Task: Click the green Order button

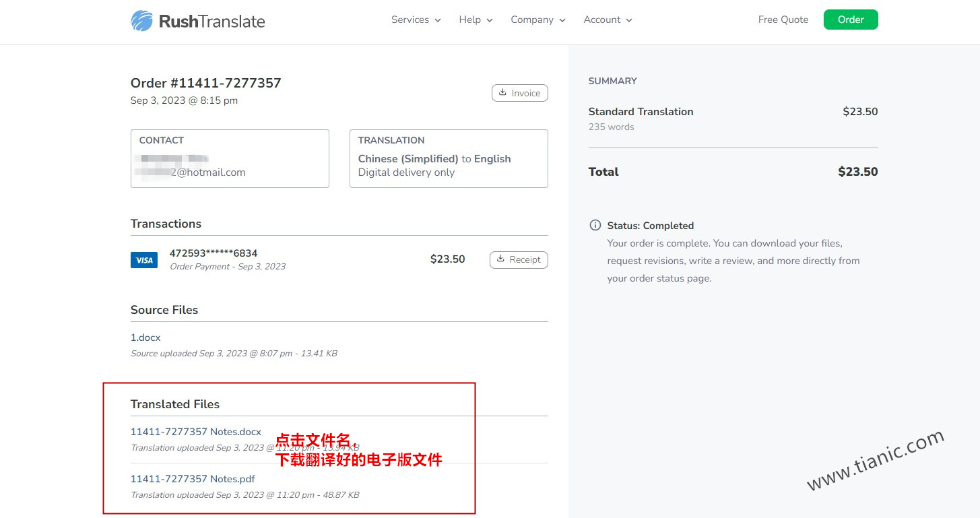Action: click(851, 20)
